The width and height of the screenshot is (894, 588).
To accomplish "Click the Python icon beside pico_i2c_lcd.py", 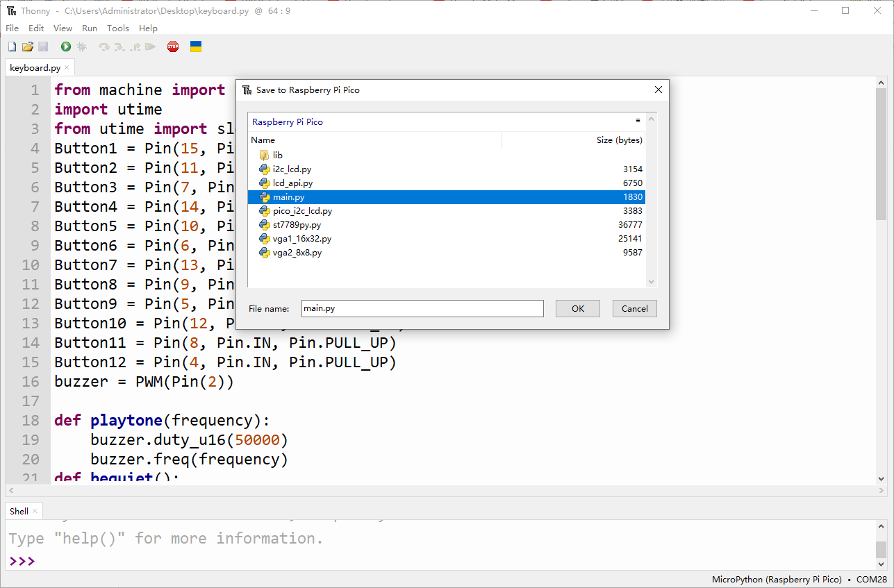I will point(264,210).
